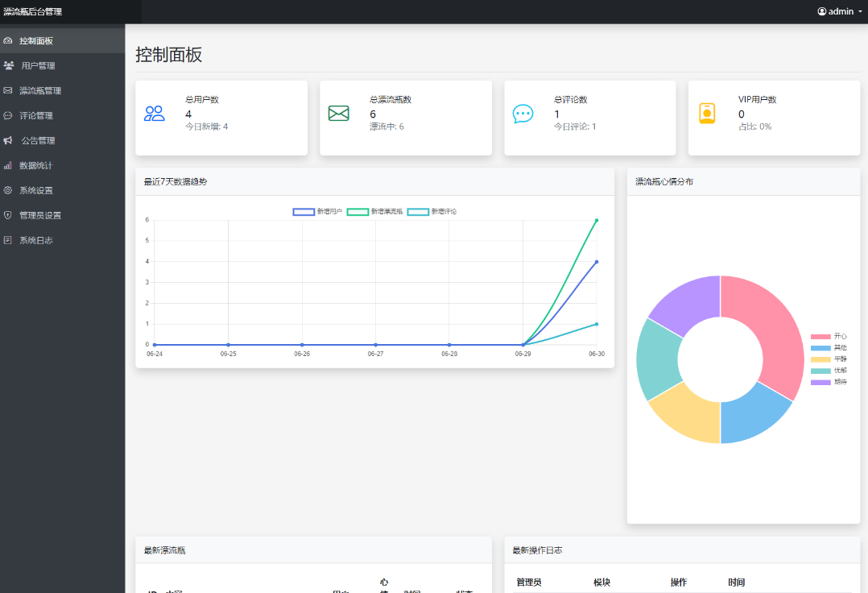Click the purple segment of mood donut chart

[689, 304]
